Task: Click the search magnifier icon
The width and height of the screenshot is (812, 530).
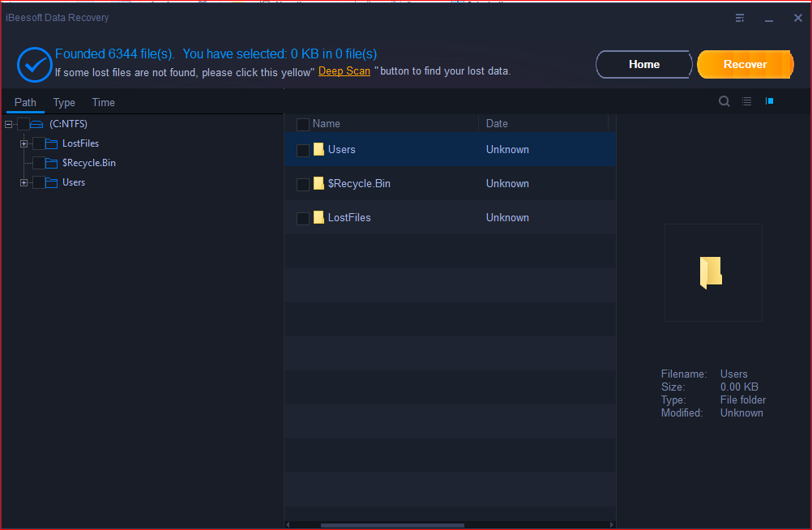Action: click(724, 101)
